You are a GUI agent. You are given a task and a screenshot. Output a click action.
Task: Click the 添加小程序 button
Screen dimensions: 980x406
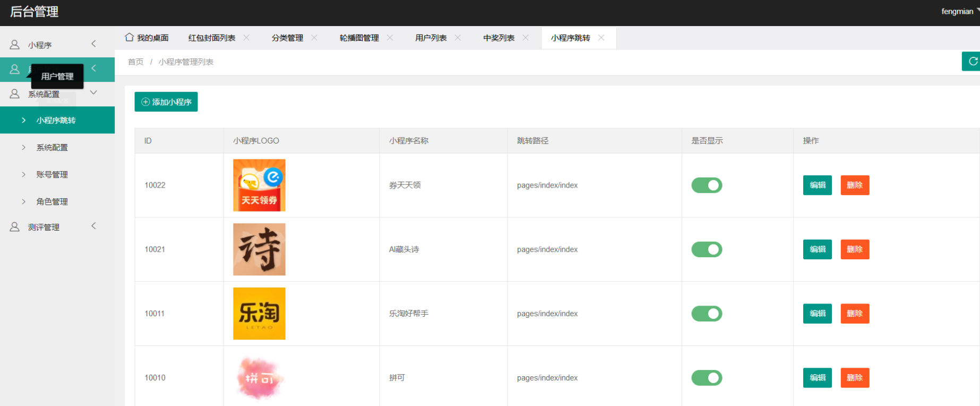(166, 102)
